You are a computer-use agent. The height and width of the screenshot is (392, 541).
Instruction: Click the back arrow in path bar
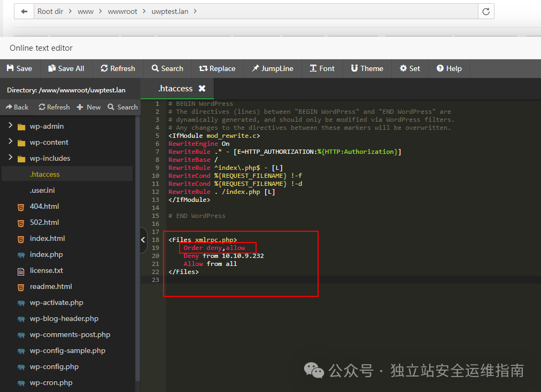click(24, 11)
